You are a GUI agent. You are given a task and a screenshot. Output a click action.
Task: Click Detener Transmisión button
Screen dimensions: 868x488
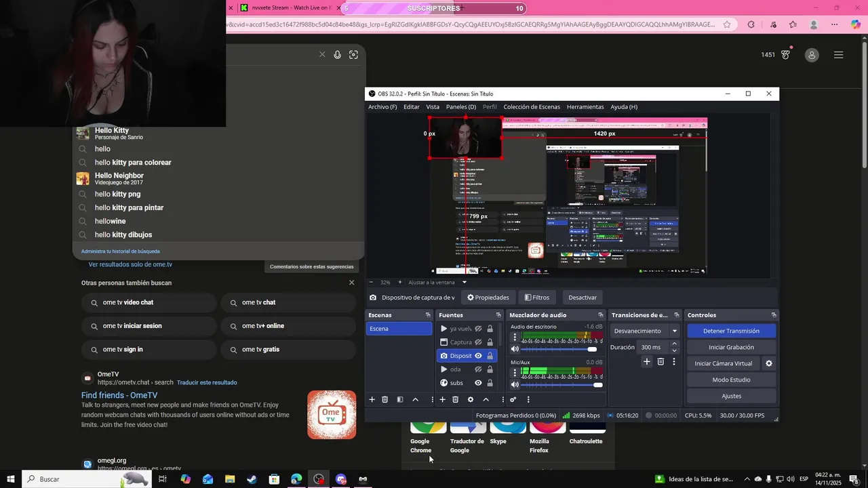tap(731, 331)
